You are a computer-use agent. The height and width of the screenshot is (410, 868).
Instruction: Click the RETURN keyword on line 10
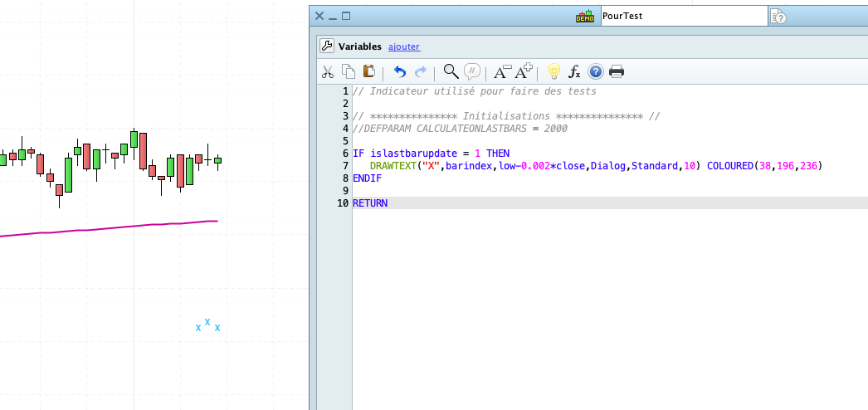click(370, 203)
